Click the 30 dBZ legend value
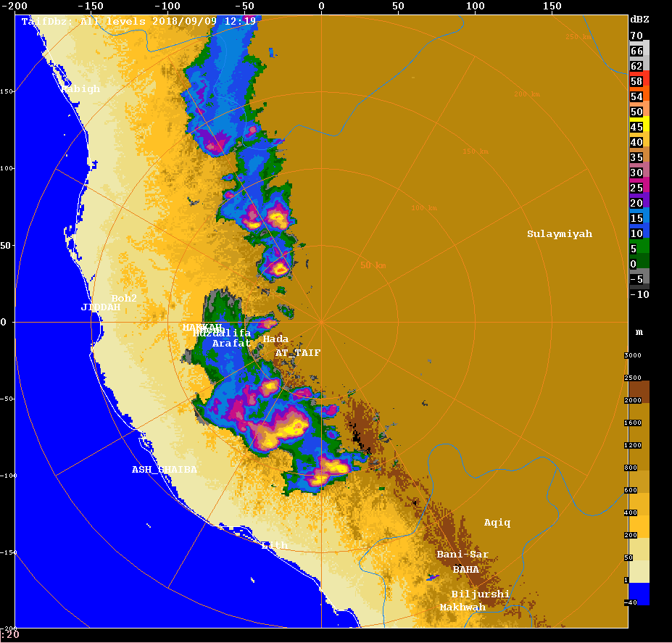 (x=636, y=173)
